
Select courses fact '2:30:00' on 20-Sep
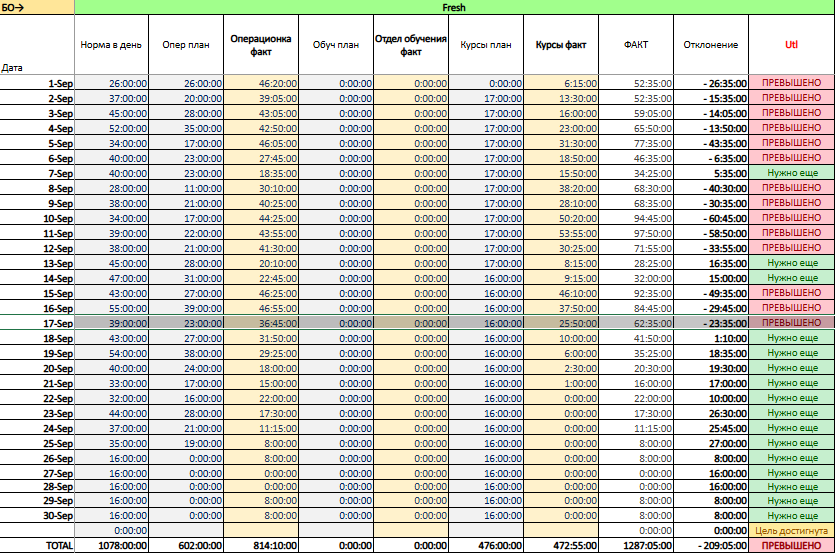pyautogui.click(x=561, y=368)
